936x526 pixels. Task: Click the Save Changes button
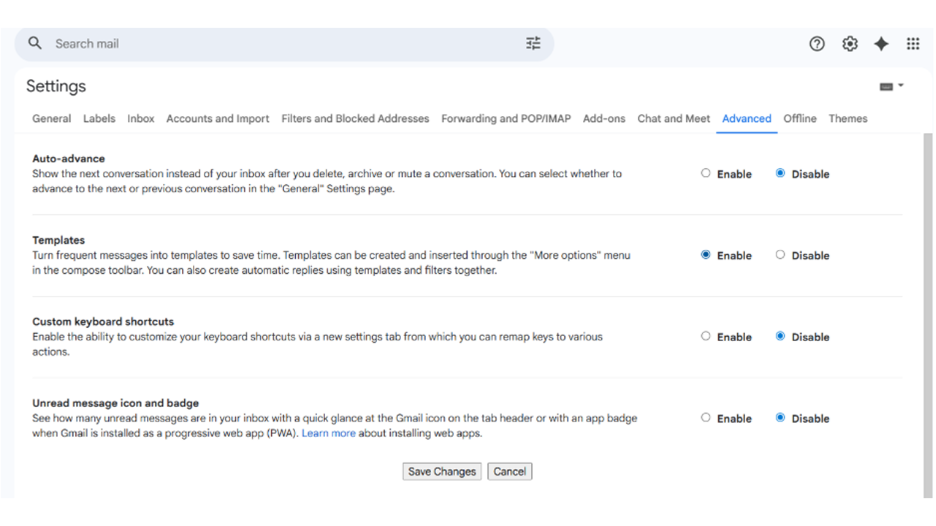coord(442,471)
